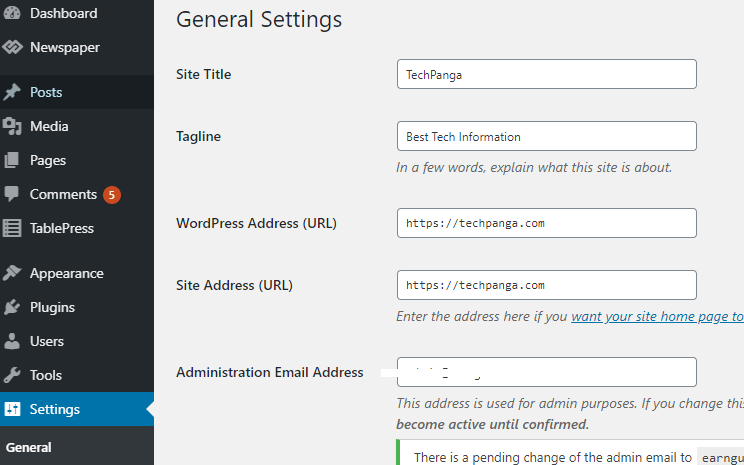Click the Settings sliders icon
This screenshot has width=744, height=465.
12,409
